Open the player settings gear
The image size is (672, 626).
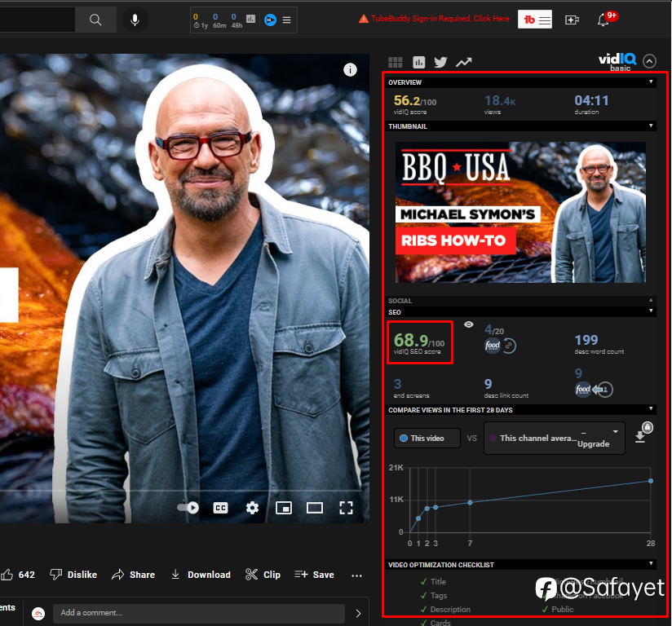(252, 508)
